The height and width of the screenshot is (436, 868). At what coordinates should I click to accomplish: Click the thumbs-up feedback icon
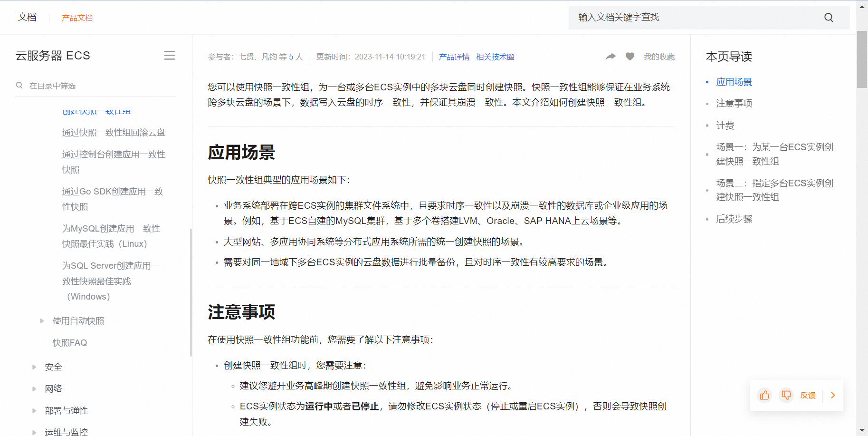click(764, 395)
